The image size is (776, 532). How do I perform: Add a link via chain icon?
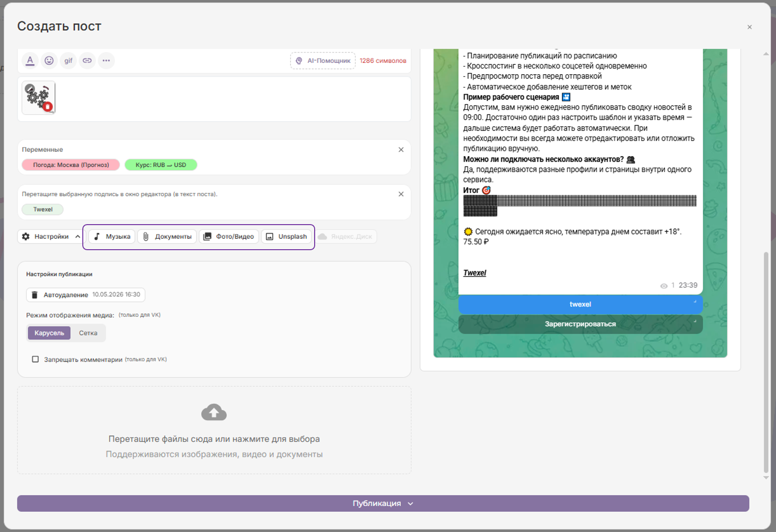[87, 61]
